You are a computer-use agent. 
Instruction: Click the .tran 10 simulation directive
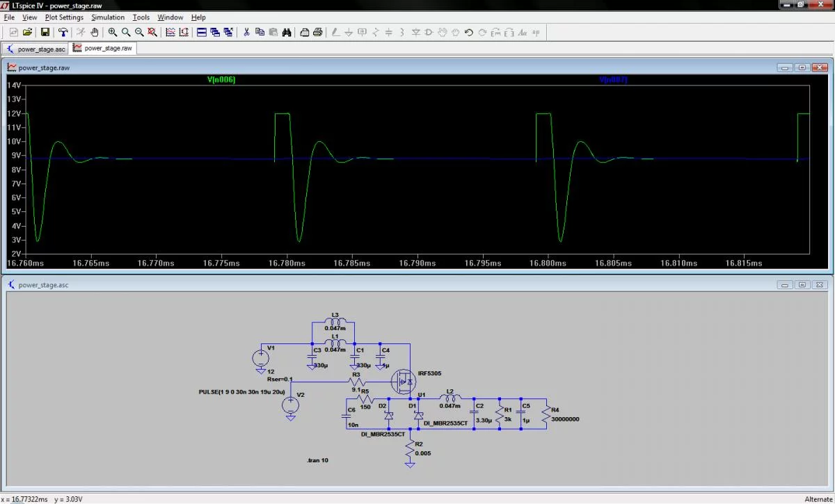click(318, 461)
